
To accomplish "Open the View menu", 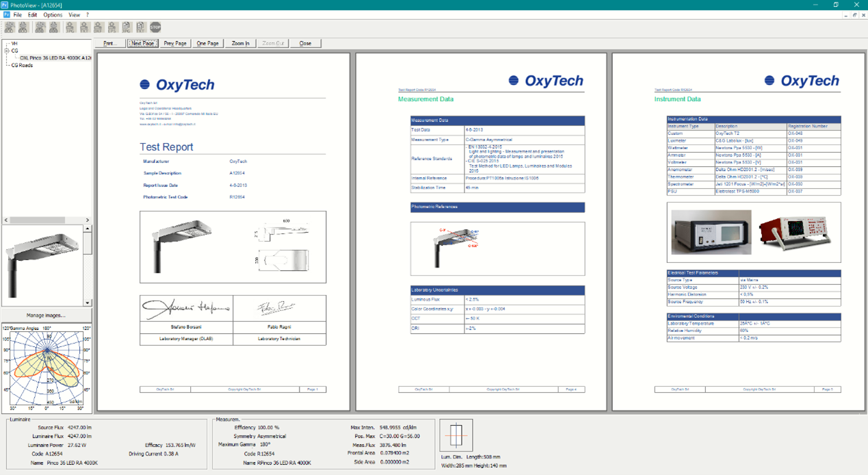I will (x=74, y=14).
